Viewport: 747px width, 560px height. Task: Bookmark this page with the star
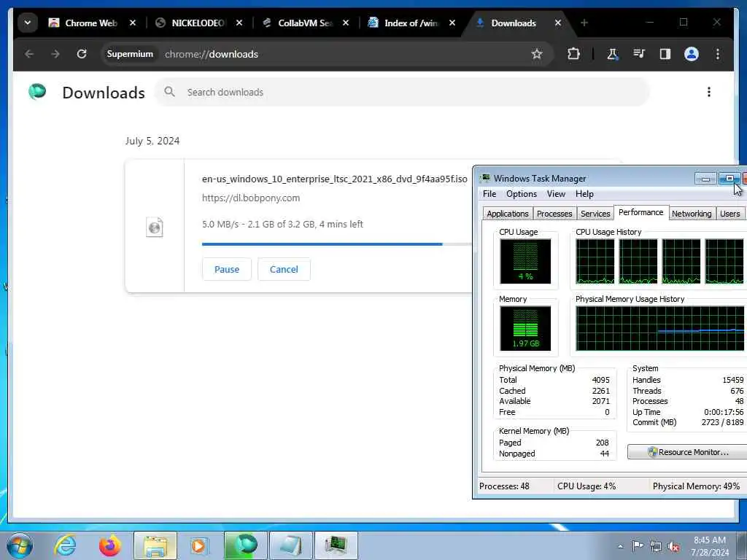[537, 54]
